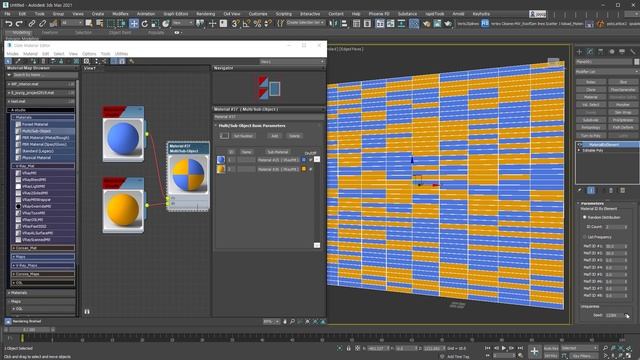Click Zoom Extents icon at Slate editor bottom
This screenshot has height=360, width=640.
(x=307, y=322)
